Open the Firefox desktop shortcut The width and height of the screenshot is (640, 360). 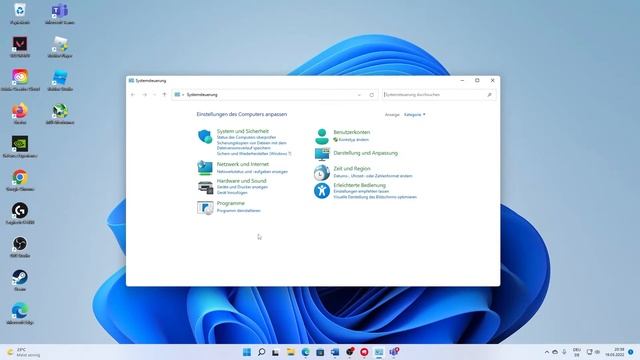tap(20, 113)
